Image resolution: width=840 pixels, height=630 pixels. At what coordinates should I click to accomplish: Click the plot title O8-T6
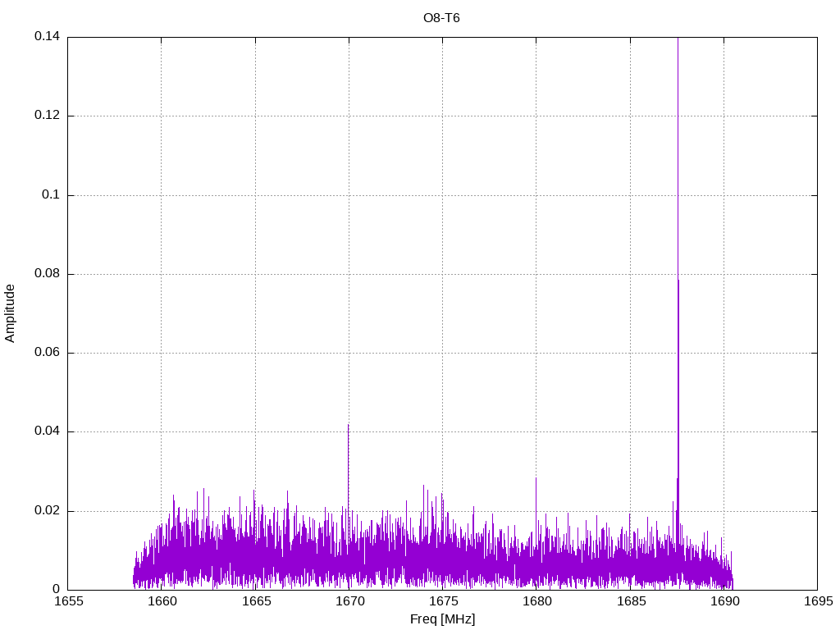pos(441,18)
